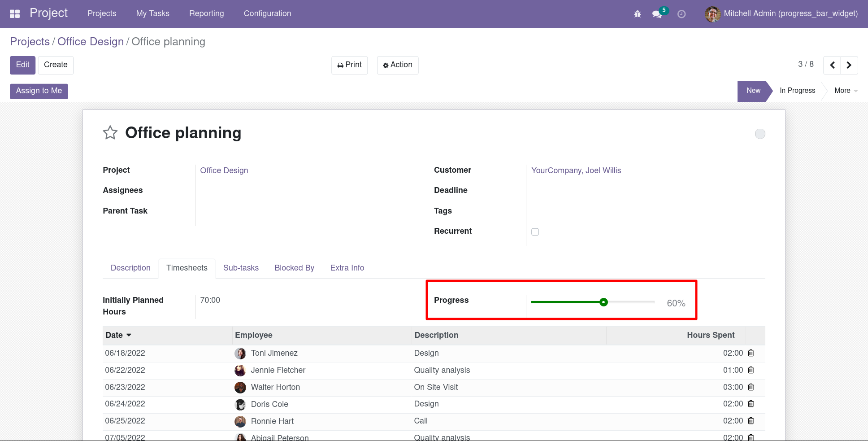This screenshot has width=868, height=441.
Task: Star the Office planning task
Action: coord(110,133)
